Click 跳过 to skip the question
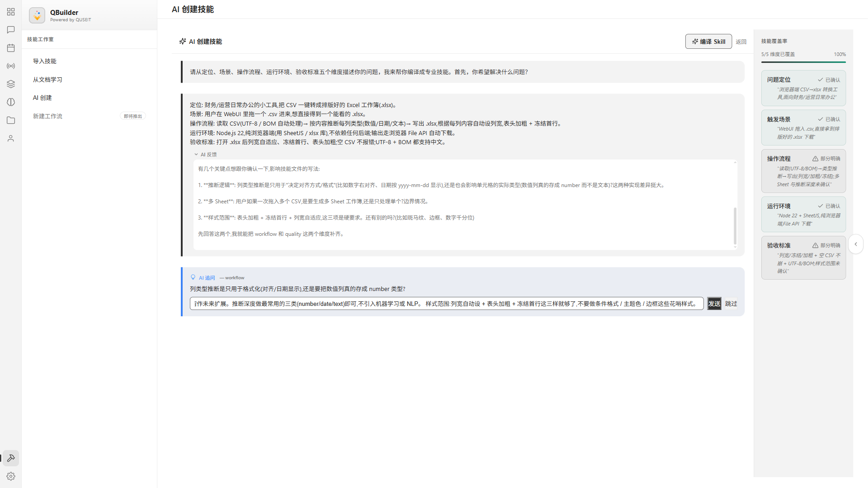This screenshot has height=488, width=868. [x=731, y=304]
